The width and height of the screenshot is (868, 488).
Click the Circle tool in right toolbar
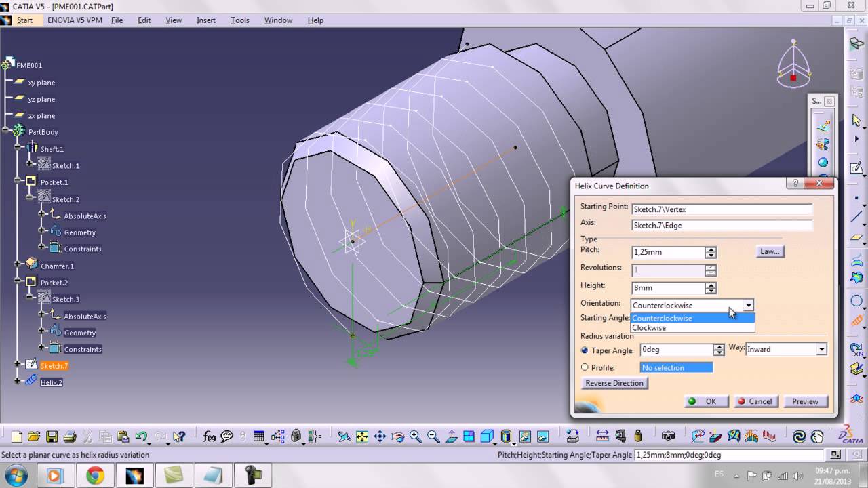[856, 301]
